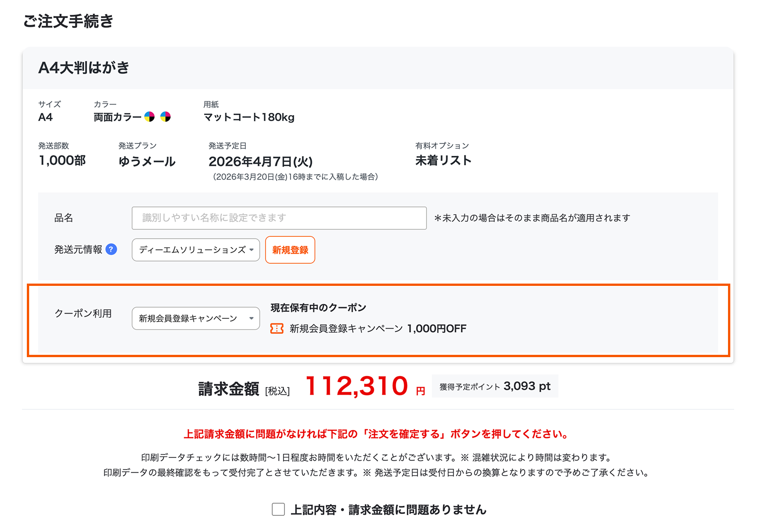This screenshot has height=532, width=759.
Task: Click the 新規登録 registration button
Action: (290, 250)
